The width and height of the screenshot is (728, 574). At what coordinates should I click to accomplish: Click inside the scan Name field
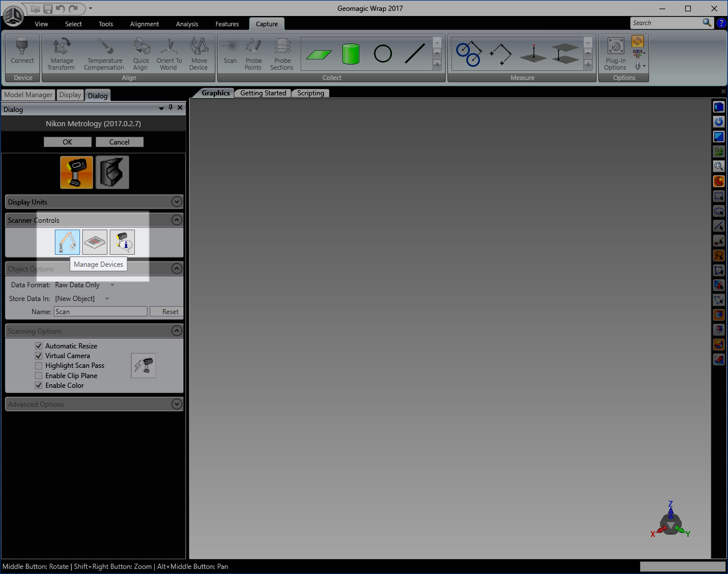[100, 311]
